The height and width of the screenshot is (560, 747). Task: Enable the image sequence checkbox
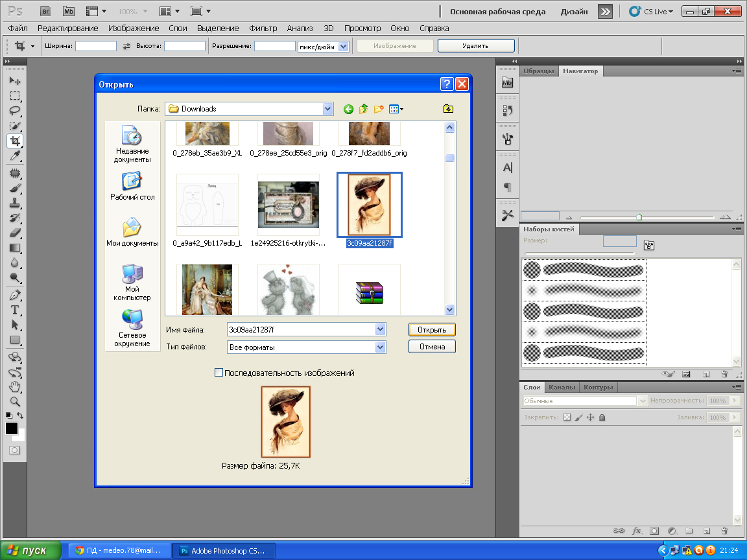pos(219,373)
